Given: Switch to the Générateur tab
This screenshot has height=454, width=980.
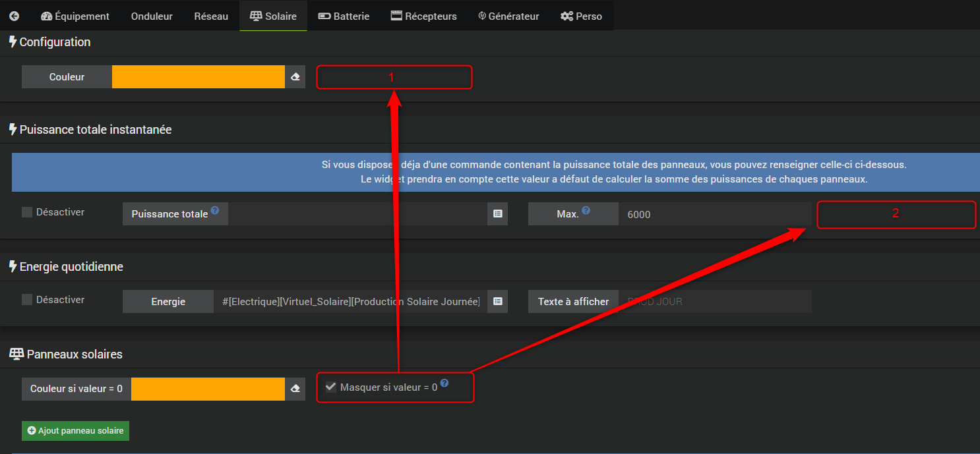Looking at the screenshot, I should coord(508,16).
